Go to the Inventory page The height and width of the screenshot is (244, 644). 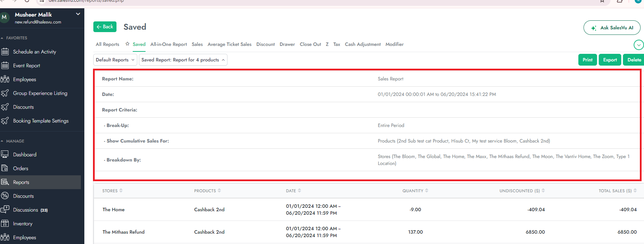(23, 224)
